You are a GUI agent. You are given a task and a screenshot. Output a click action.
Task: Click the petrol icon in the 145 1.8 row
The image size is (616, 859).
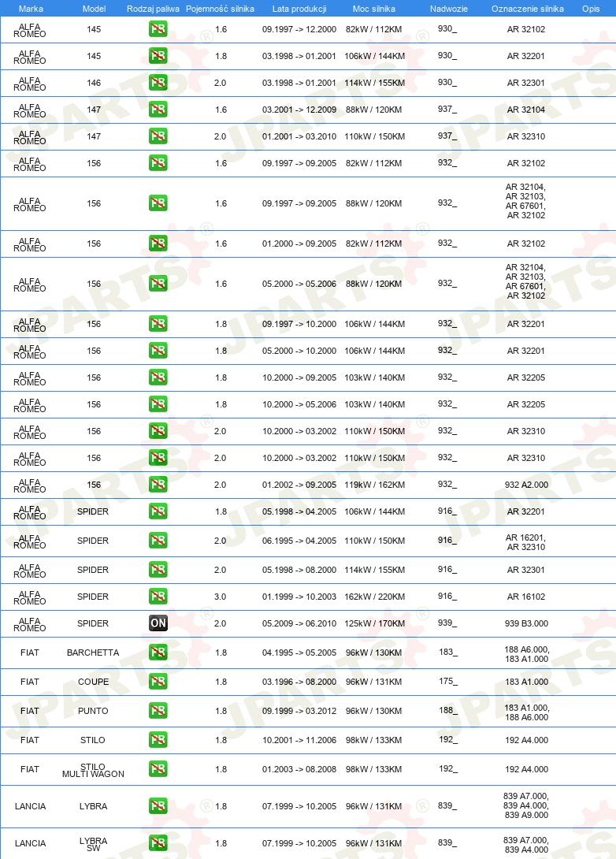158,56
